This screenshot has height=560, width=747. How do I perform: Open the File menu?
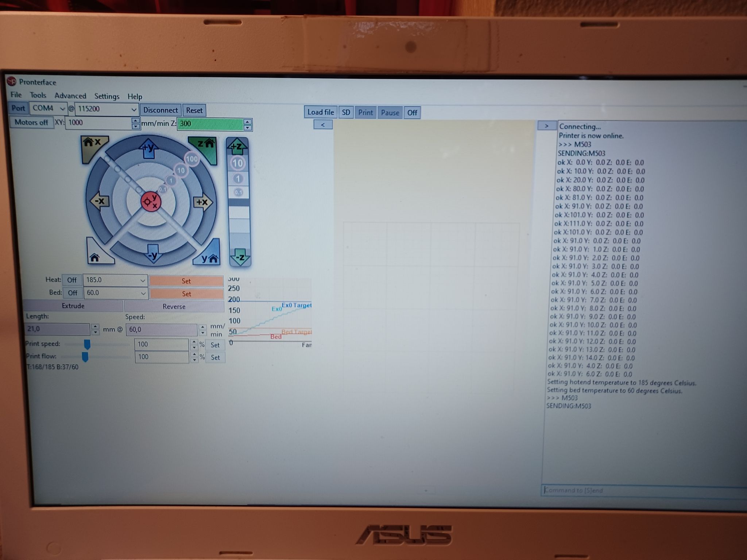[16, 95]
